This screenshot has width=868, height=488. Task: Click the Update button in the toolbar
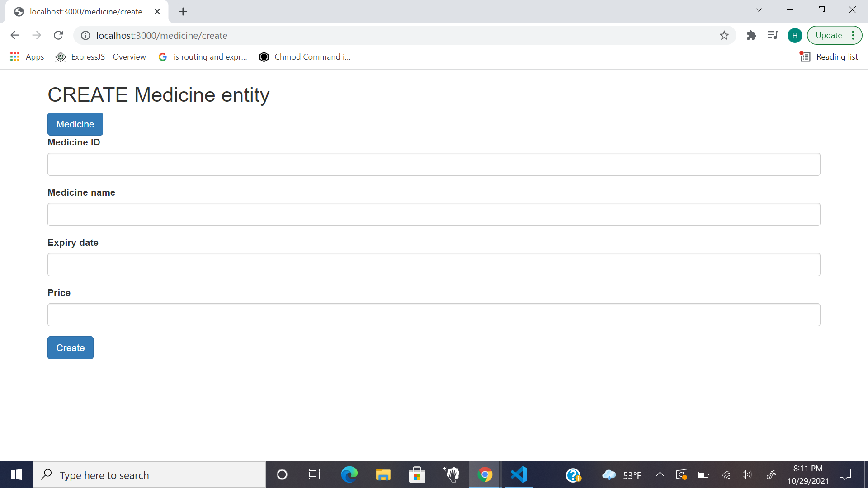point(829,35)
